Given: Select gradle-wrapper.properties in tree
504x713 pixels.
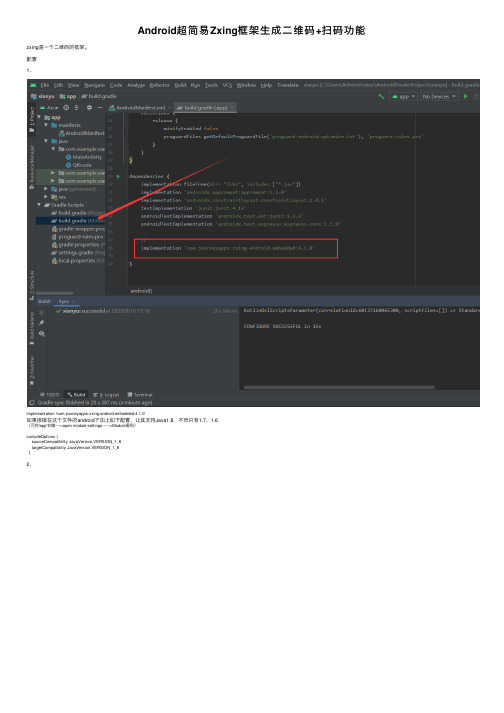Looking at the screenshot, I should click(78, 229).
